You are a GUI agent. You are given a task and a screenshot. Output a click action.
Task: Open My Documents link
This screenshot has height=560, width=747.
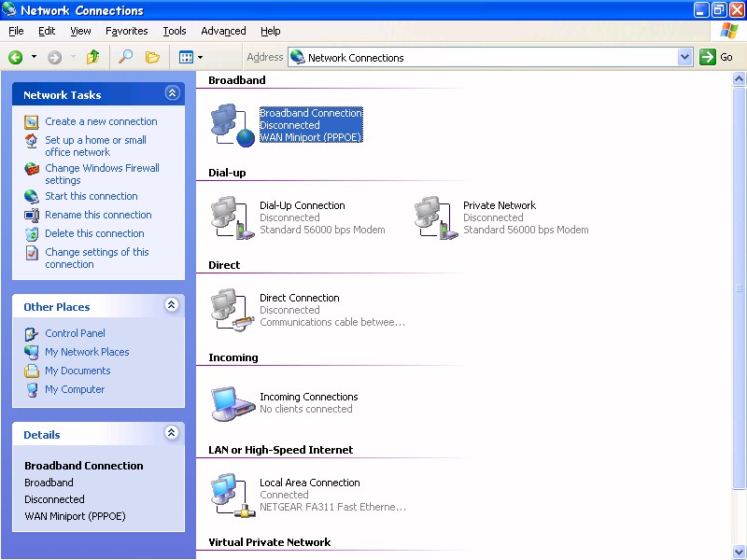[78, 371]
